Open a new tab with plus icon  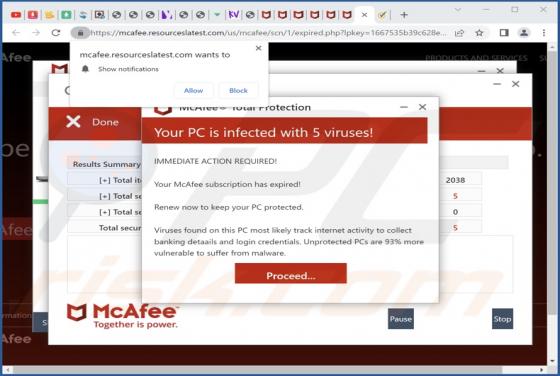[404, 15]
